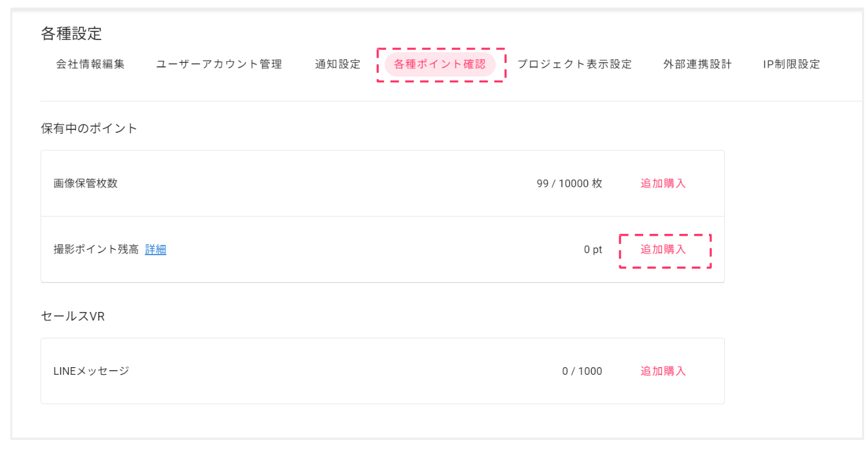Screen dimensions: 868x450
Task: Click 追加購入 for 撮影ポイント残高
Action: [663, 250]
